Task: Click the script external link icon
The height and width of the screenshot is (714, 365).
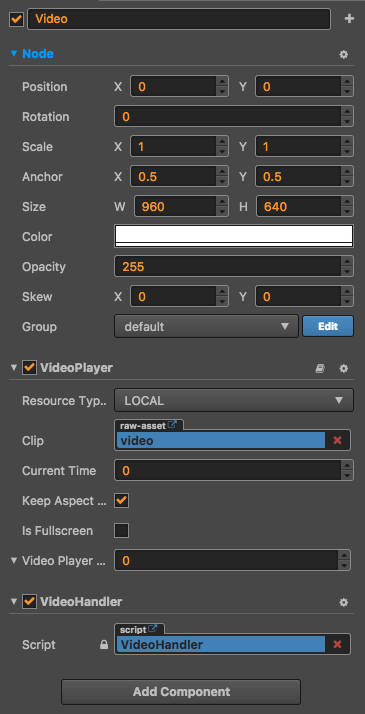Action: pos(153,629)
